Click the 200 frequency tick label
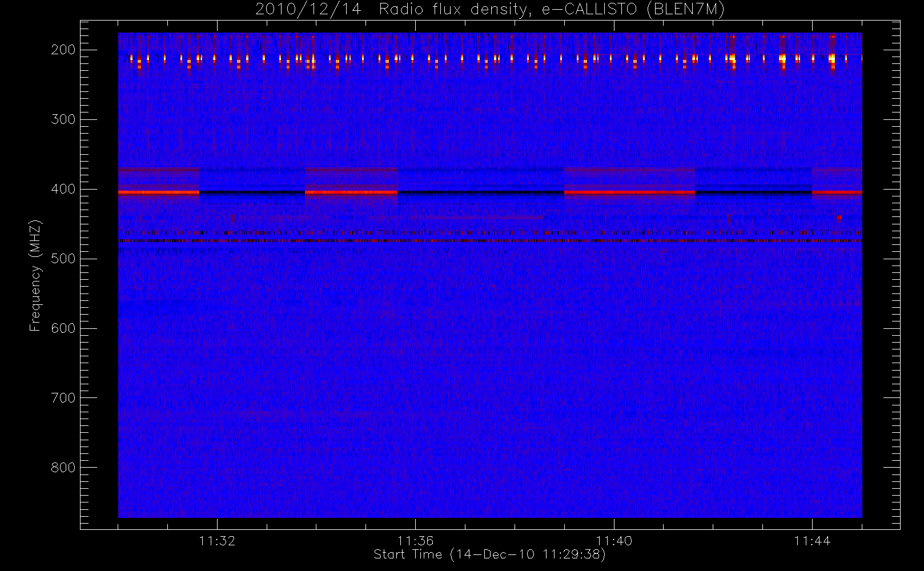Screen dimensions: 924x571 [x=63, y=50]
